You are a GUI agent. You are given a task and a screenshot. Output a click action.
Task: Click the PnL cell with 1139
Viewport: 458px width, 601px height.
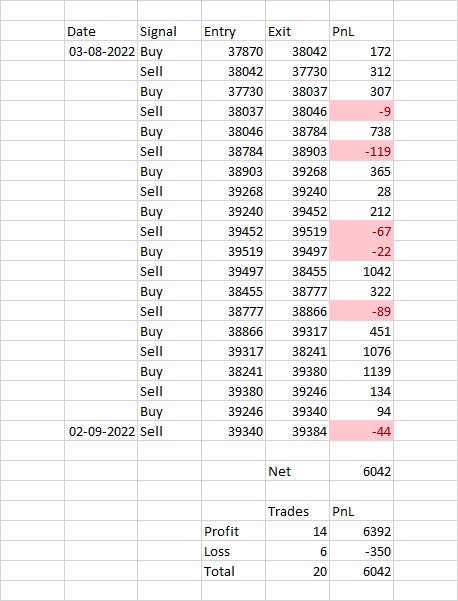click(361, 371)
